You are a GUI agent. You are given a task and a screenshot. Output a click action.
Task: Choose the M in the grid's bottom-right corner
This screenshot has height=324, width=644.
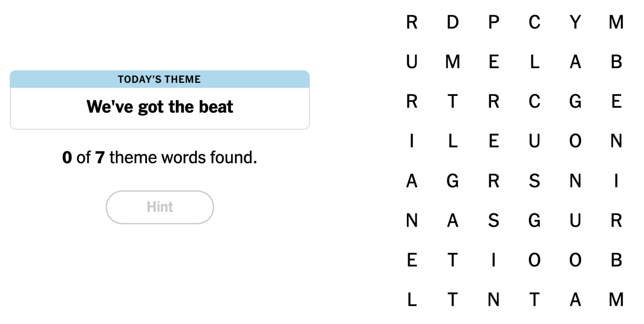click(x=616, y=300)
